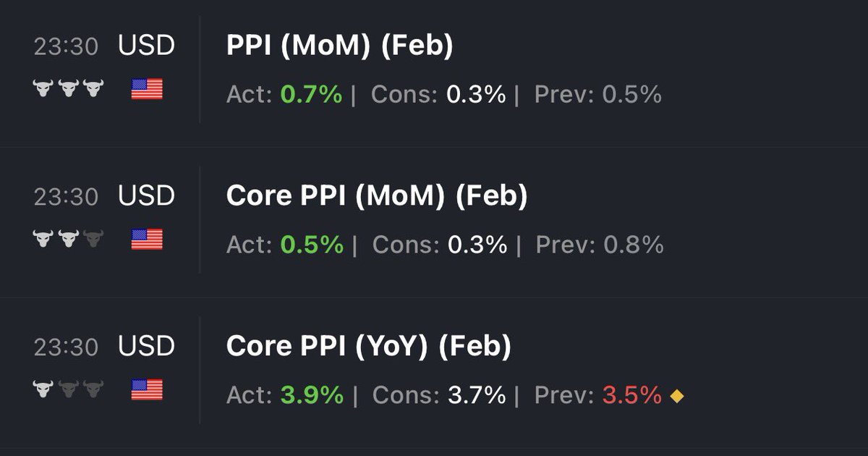The height and width of the screenshot is (456, 868).
Task: Click the US flag on Core PPI (MoM) row
Action: pos(147,240)
